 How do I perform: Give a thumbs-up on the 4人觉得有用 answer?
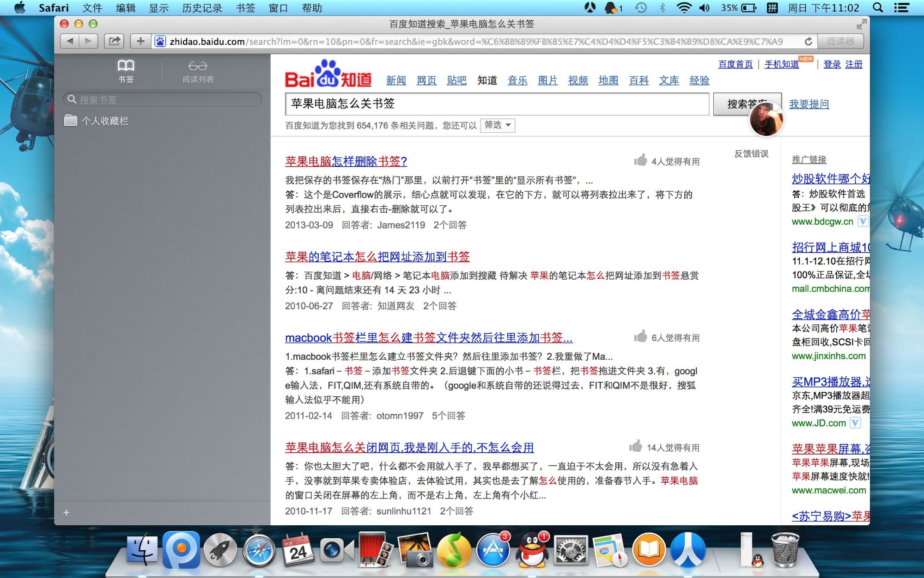(x=641, y=160)
